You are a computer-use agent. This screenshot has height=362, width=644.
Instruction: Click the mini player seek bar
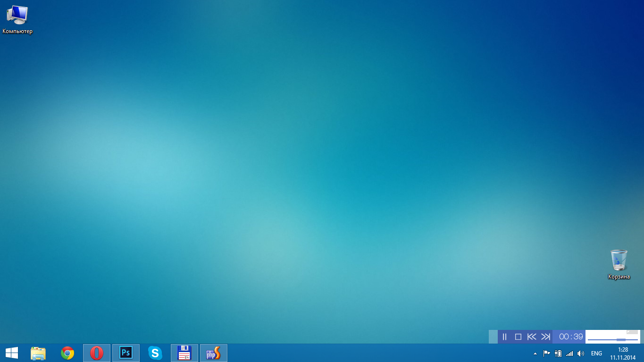pyautogui.click(x=612, y=339)
